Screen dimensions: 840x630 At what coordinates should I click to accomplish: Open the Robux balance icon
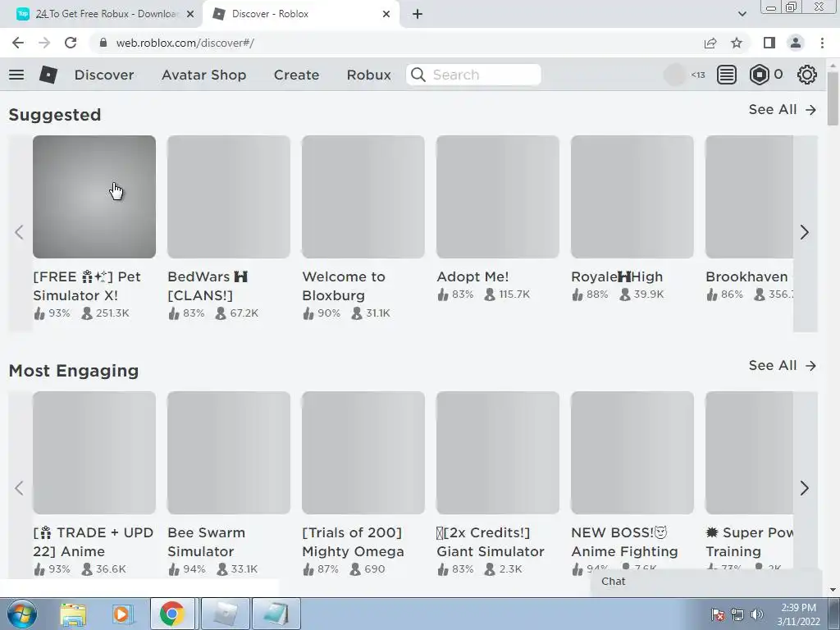pos(759,75)
